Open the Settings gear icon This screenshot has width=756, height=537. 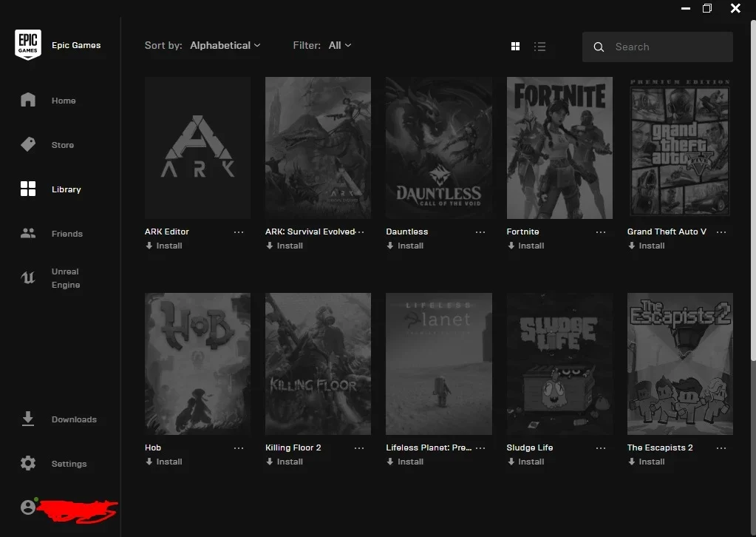[x=28, y=463]
